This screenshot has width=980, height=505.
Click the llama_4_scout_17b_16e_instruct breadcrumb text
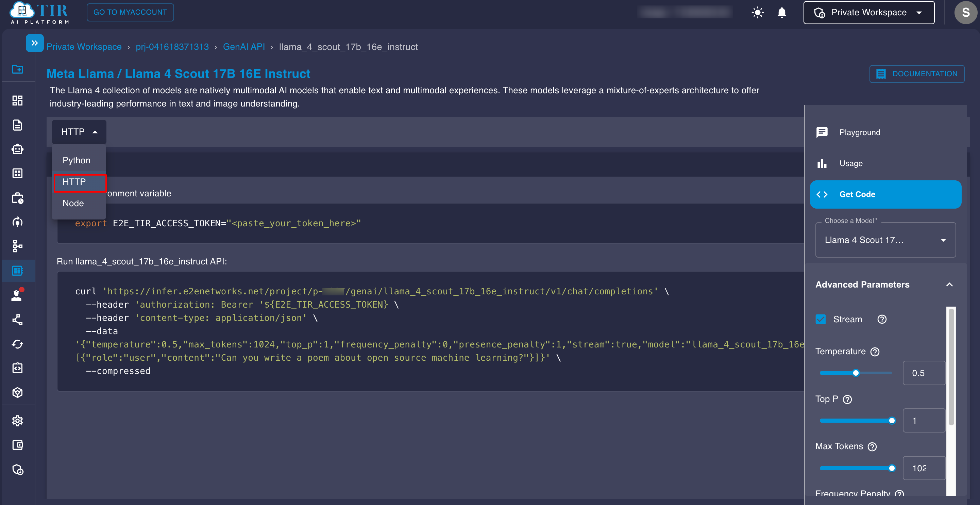click(348, 47)
